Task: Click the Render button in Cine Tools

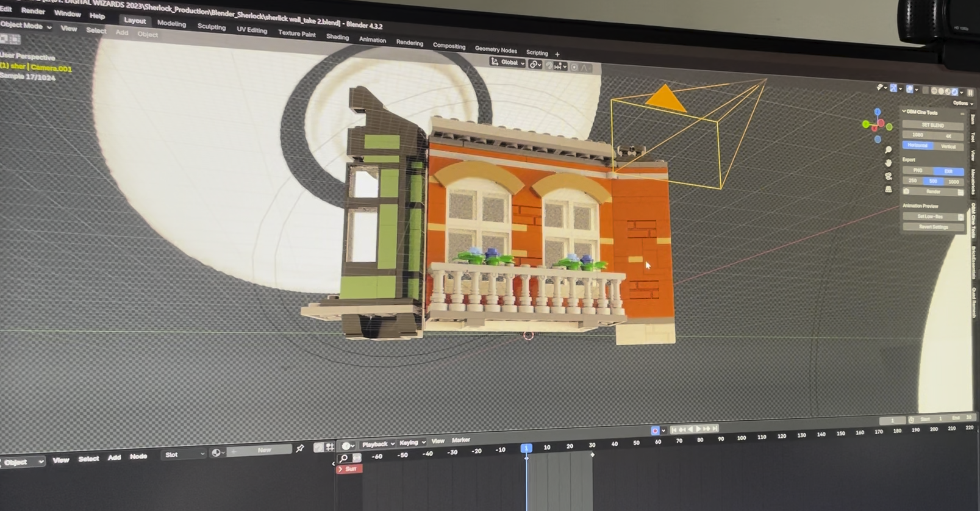Action: tap(933, 191)
